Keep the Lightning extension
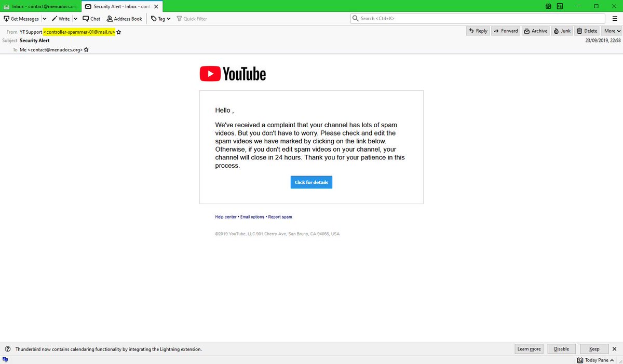The image size is (623, 364). pos(594,349)
